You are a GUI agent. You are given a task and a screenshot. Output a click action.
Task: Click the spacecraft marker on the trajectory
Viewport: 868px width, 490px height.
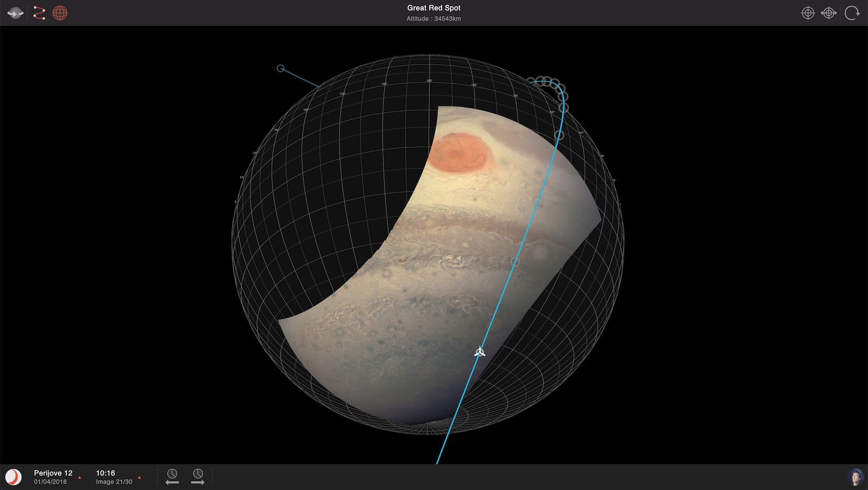pyautogui.click(x=479, y=352)
